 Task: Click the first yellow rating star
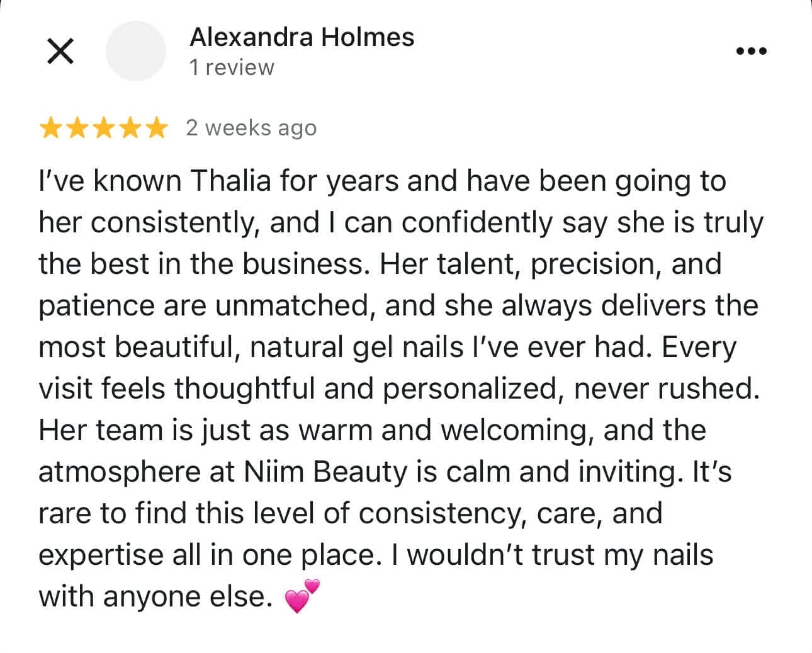click(50, 128)
